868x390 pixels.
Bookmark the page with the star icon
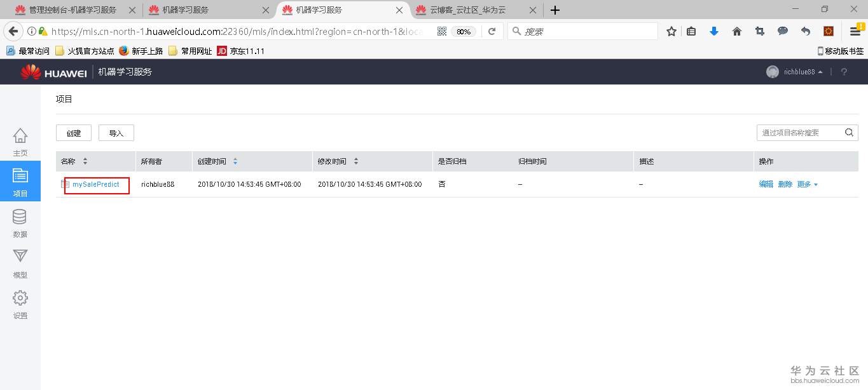671,30
